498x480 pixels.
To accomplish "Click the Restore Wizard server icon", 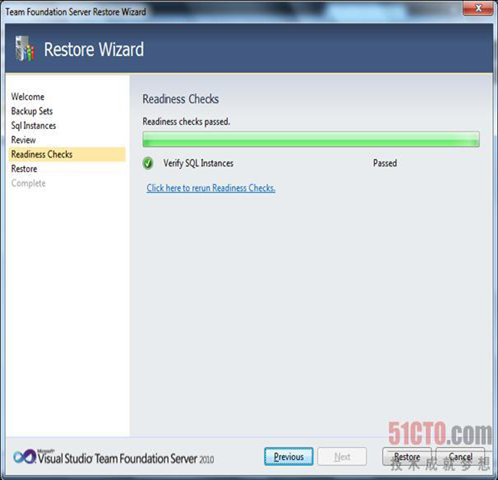I will 25,49.
